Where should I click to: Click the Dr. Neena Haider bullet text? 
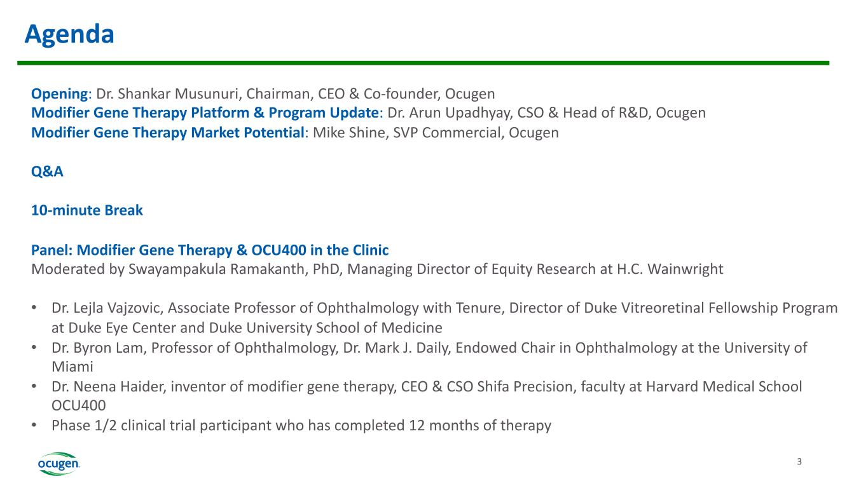click(426, 386)
